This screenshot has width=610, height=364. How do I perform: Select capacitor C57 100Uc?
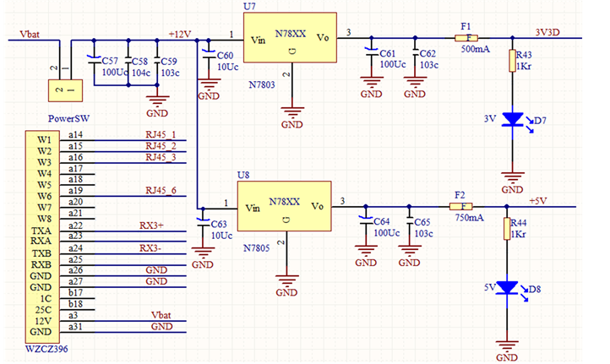94,61
